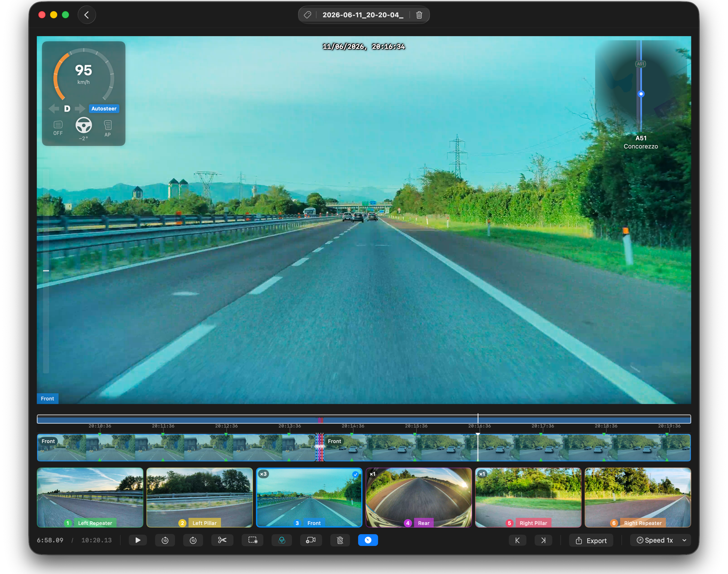Click the A51 Concorezzo map label
The image size is (728, 574).
(x=641, y=142)
